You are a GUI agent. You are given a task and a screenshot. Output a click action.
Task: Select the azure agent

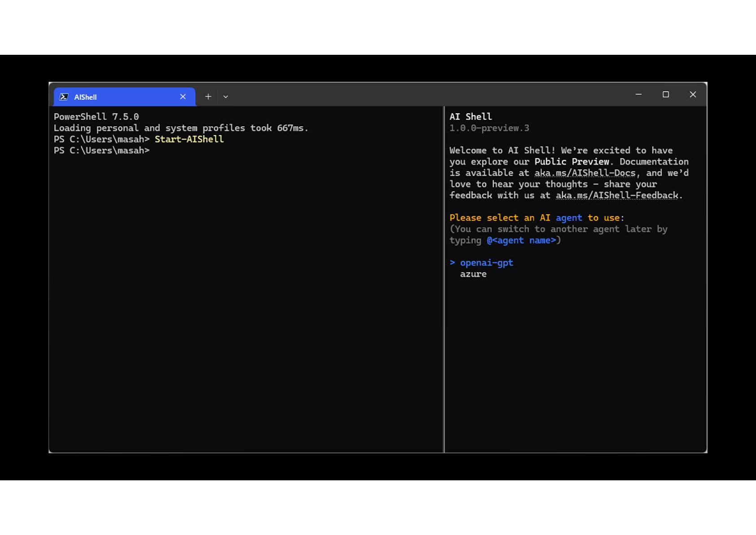click(x=473, y=274)
